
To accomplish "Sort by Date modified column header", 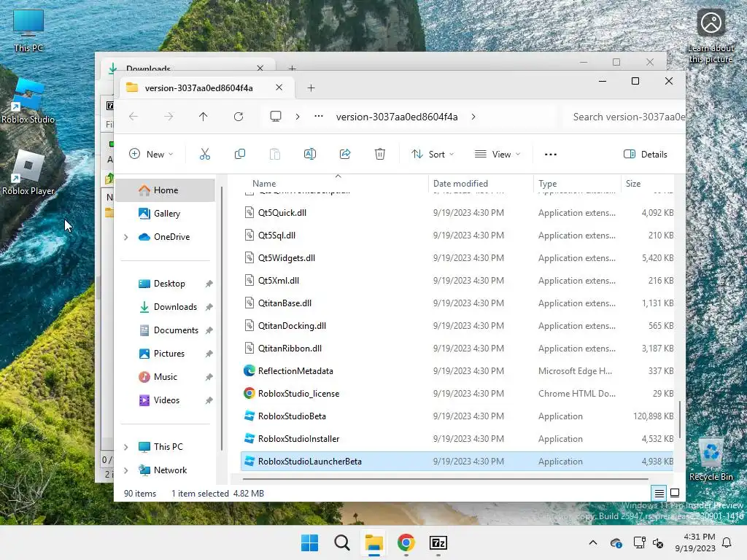I will click(460, 183).
